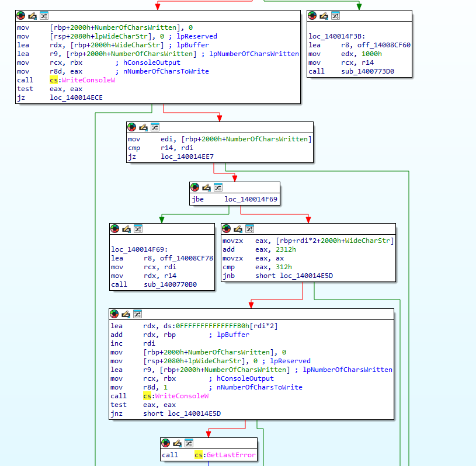This screenshot has height=466, width=476.
Task: Follow the call to sub_1400770B0
Action: pyautogui.click(x=168, y=284)
